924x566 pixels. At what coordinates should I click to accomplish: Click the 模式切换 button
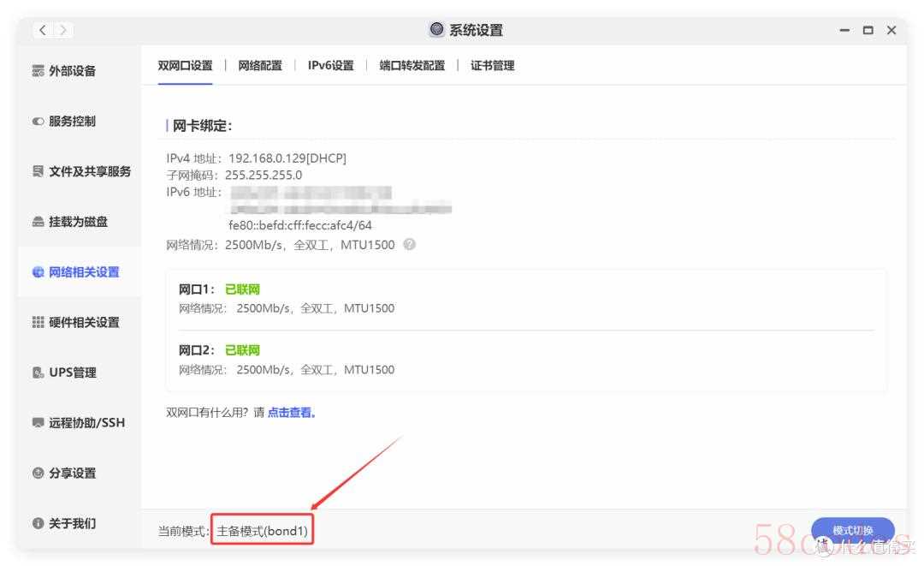click(x=853, y=531)
